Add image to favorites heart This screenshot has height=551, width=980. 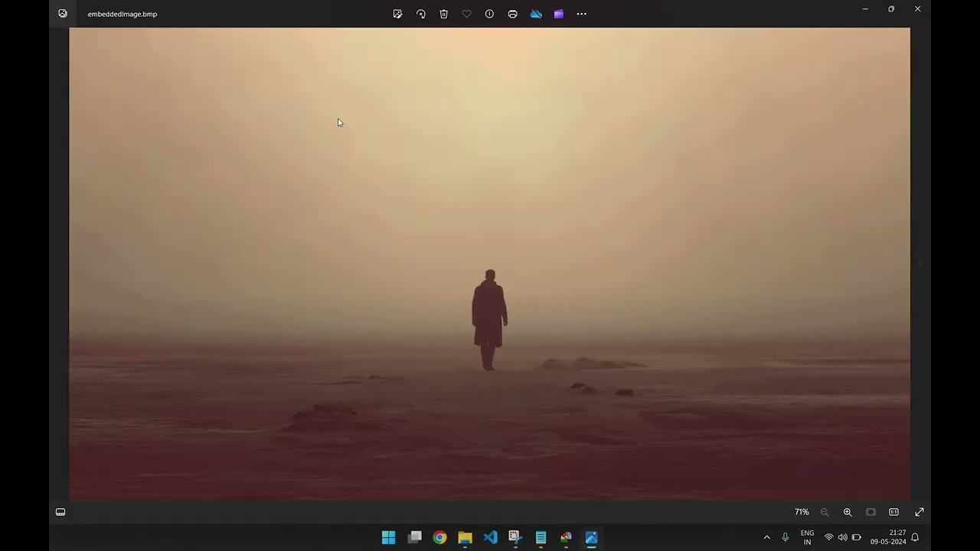click(466, 14)
